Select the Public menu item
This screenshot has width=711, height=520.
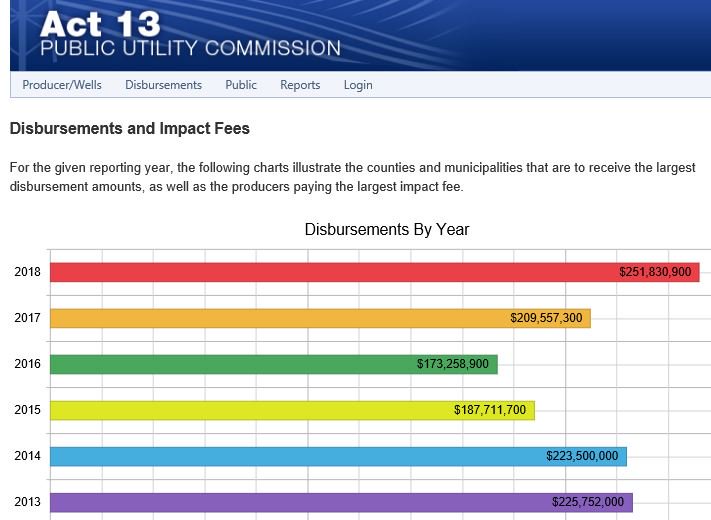point(241,85)
